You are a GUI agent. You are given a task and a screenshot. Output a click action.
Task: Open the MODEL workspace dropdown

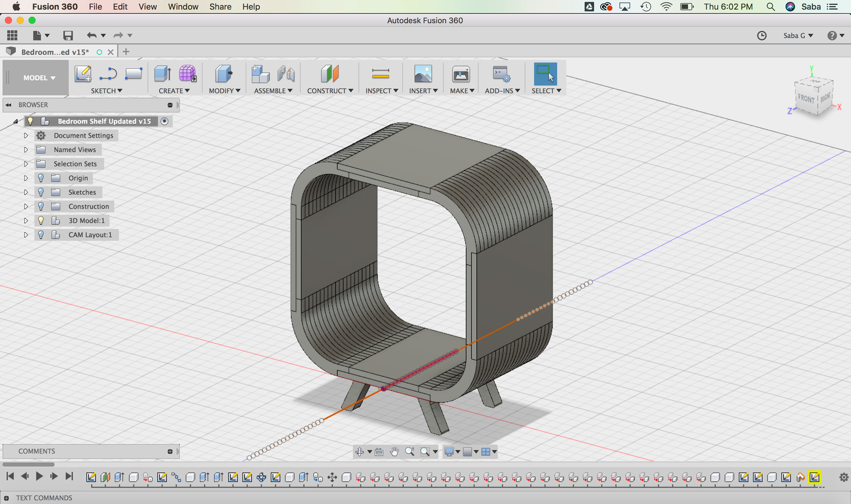pos(39,78)
